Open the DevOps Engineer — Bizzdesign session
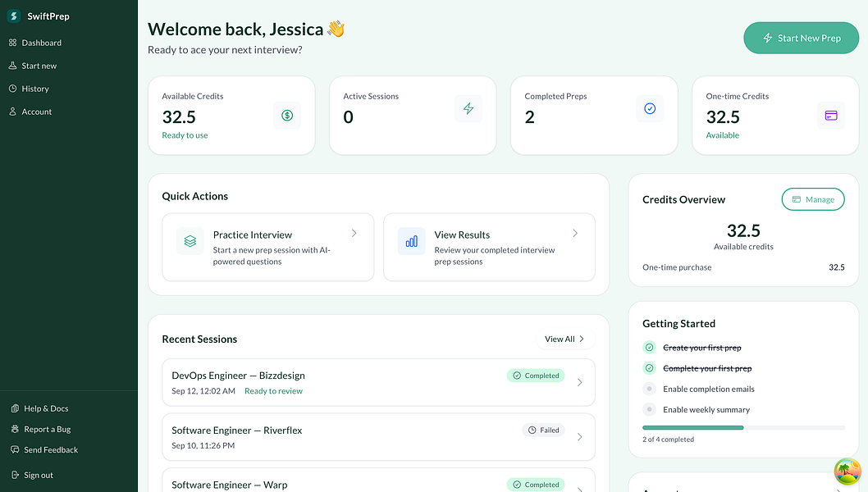The width and height of the screenshot is (868, 492). point(379,382)
